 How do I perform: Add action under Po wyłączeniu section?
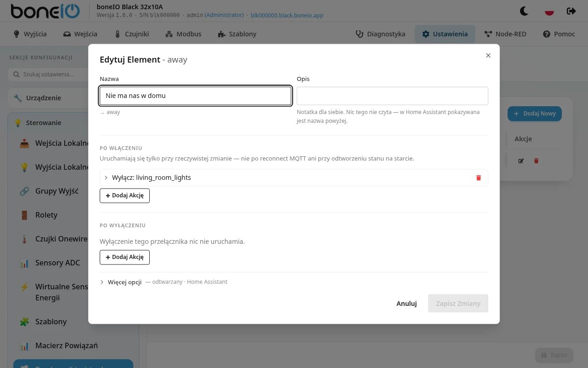[124, 257]
